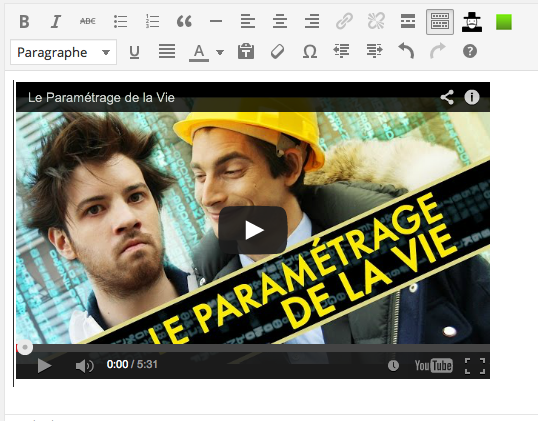538x421 pixels.
Task: Open the Paragraphe format dropdown
Action: (x=63, y=52)
